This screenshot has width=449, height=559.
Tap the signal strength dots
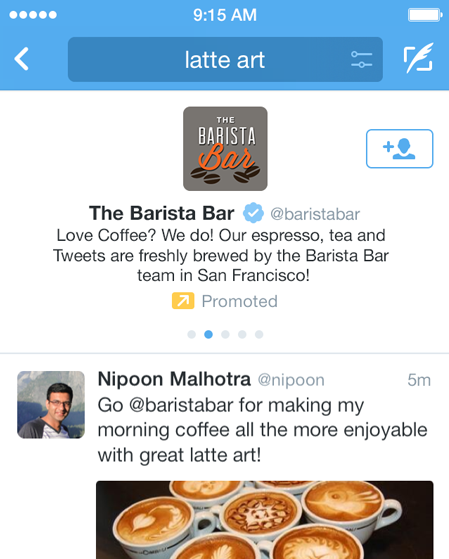(33, 15)
